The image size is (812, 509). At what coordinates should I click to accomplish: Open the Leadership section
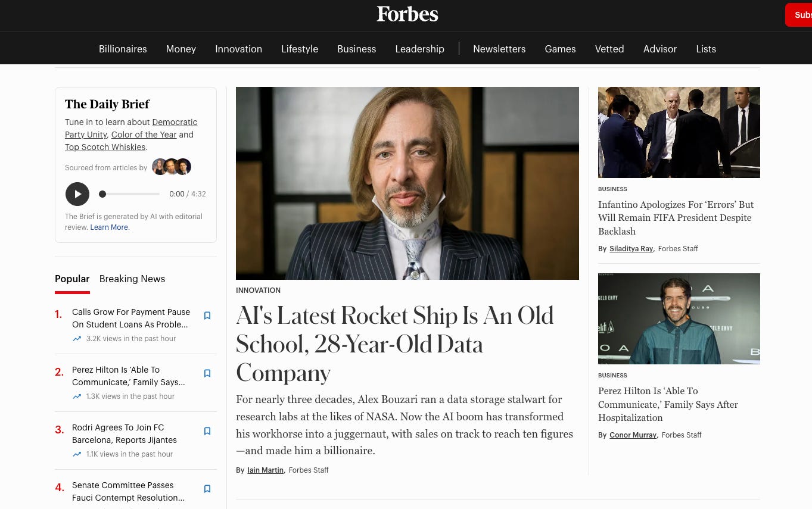pyautogui.click(x=419, y=49)
